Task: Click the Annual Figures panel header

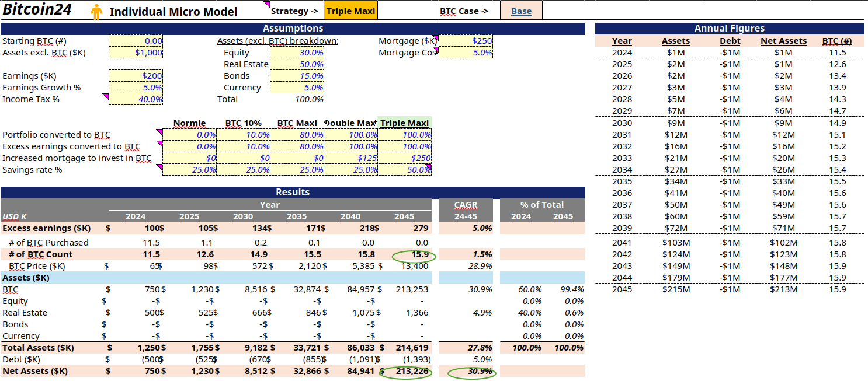Action: pyautogui.click(x=730, y=27)
